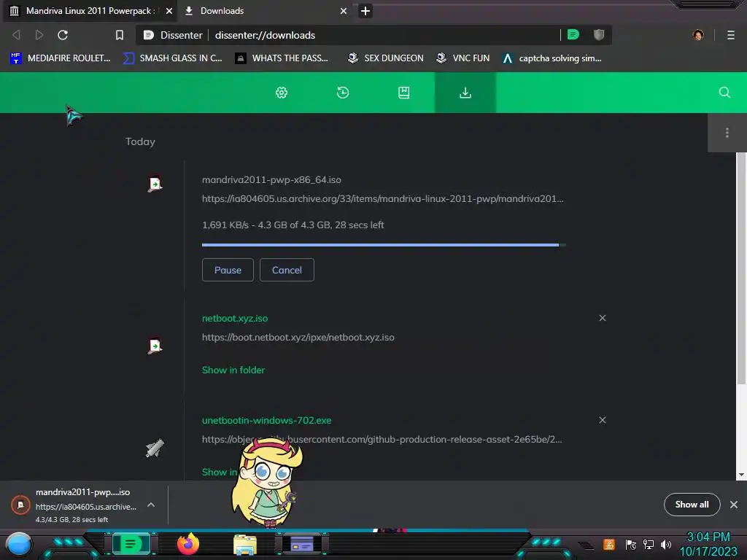The image size is (747, 560).
Task: Open the volume speaker icon
Action: pyautogui.click(x=665, y=544)
